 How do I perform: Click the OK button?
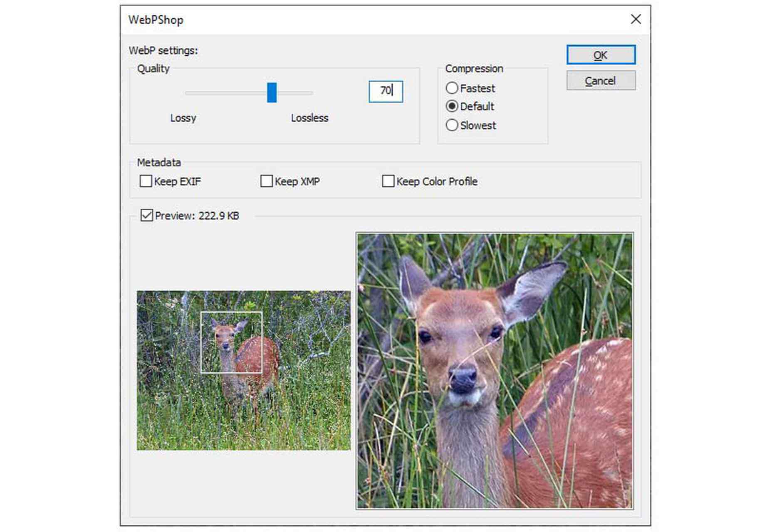601,55
